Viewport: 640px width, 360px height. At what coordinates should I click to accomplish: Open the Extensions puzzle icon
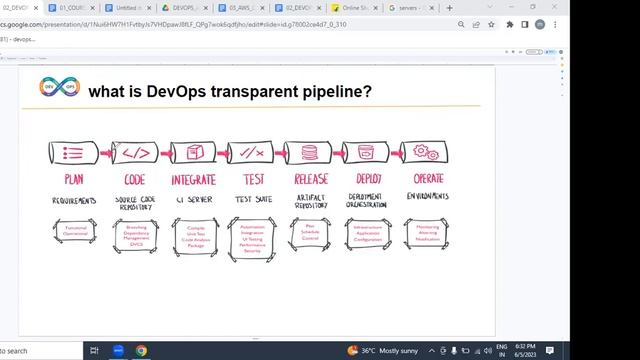point(510,24)
